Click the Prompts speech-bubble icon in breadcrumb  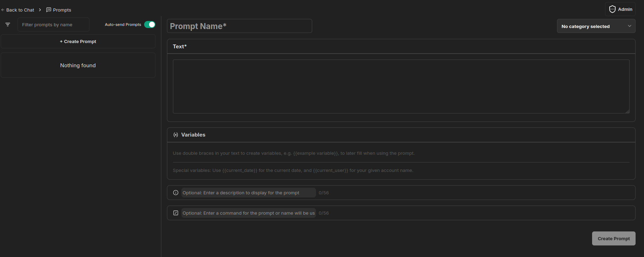49,10
